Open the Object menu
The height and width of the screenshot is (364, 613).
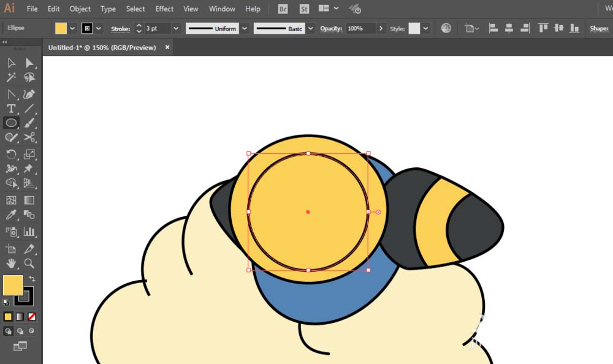[80, 9]
